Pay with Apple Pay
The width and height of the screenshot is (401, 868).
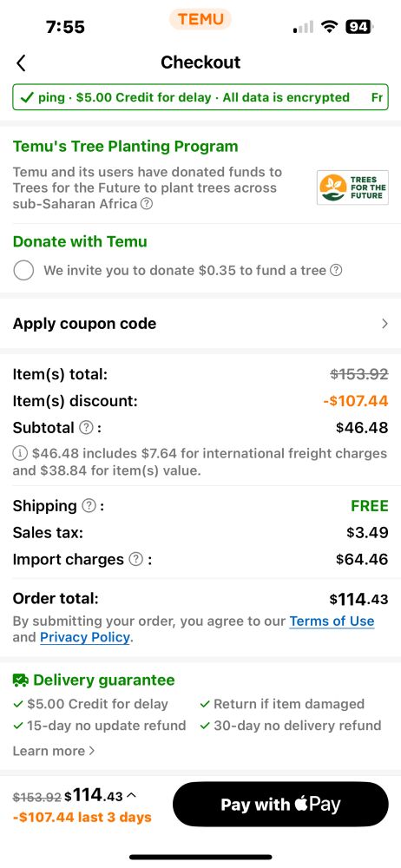click(281, 805)
